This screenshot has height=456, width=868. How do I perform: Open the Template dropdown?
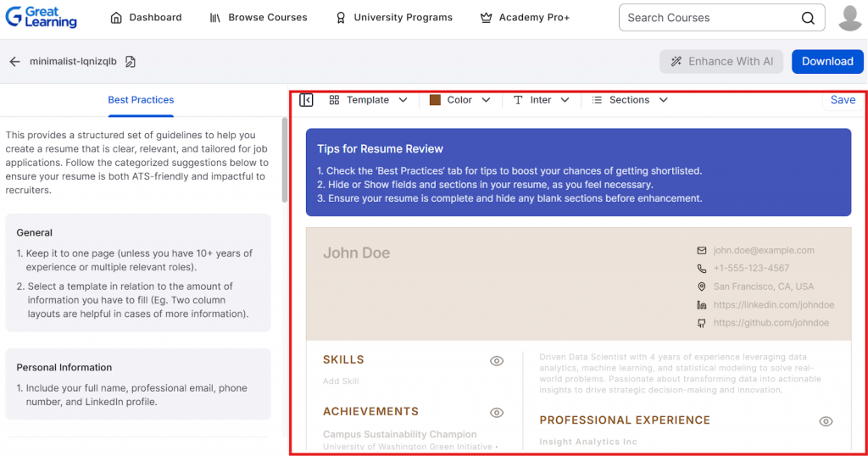[368, 100]
